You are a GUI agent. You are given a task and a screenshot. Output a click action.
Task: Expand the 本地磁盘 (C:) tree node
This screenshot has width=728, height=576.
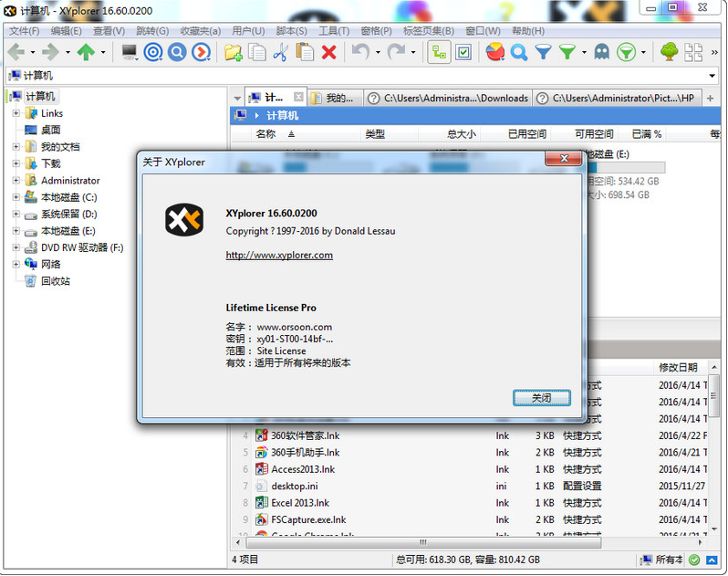pos(16,197)
